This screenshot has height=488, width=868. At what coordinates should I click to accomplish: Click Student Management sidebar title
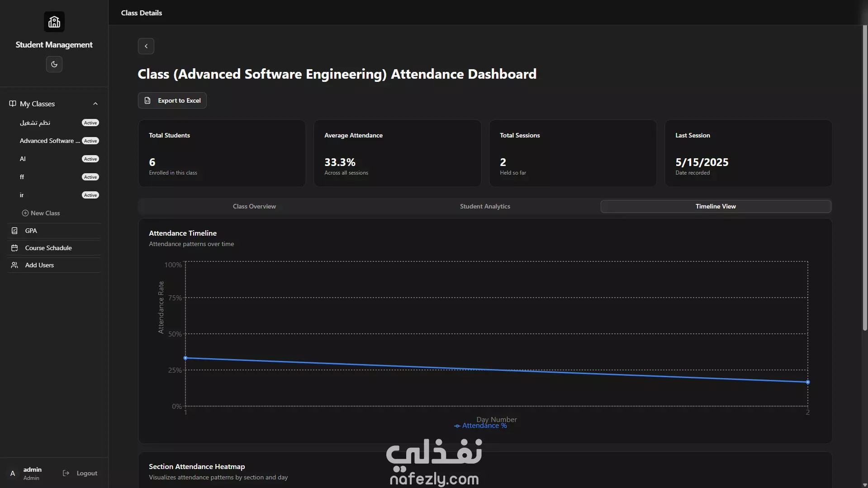[54, 44]
